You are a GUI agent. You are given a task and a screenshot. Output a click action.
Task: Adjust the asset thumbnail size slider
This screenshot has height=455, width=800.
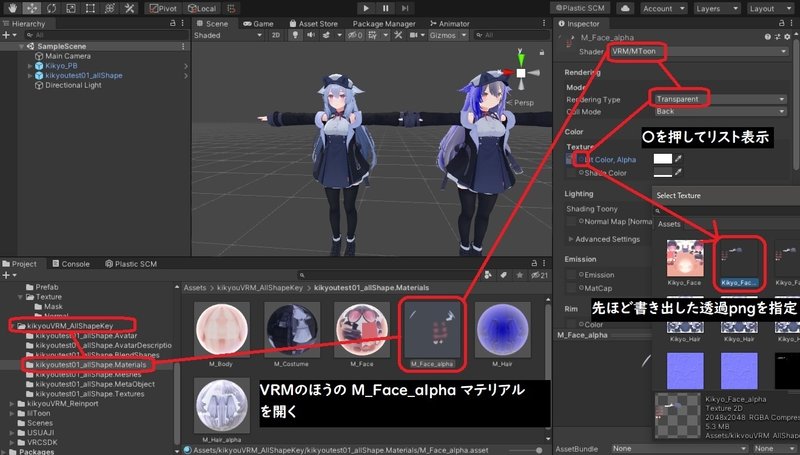[x=526, y=450]
